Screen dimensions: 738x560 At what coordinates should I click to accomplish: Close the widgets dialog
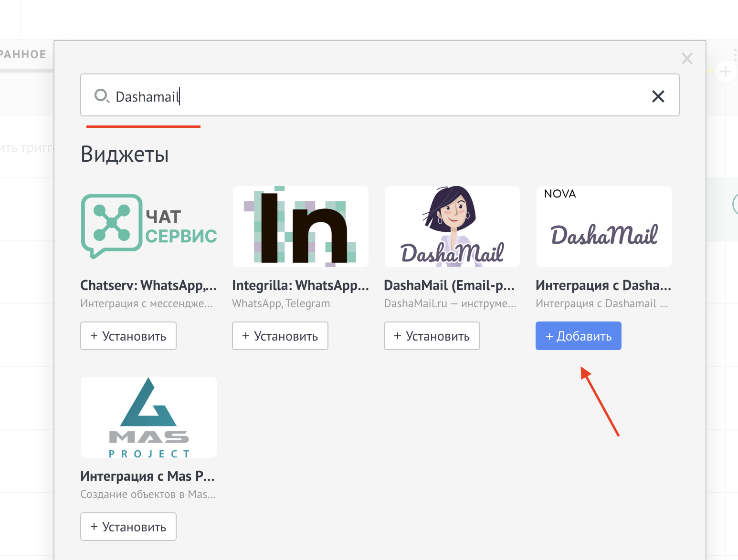tap(687, 59)
